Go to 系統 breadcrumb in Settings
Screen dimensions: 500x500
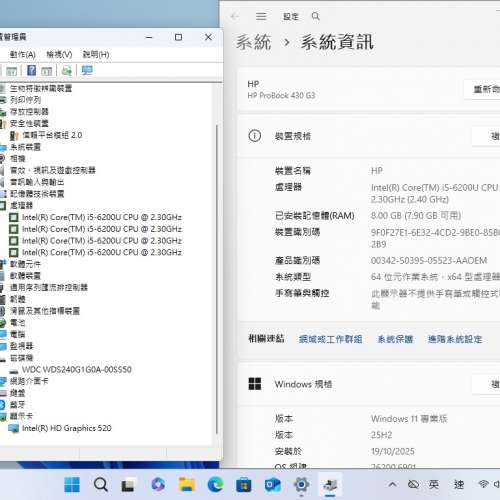point(254,42)
